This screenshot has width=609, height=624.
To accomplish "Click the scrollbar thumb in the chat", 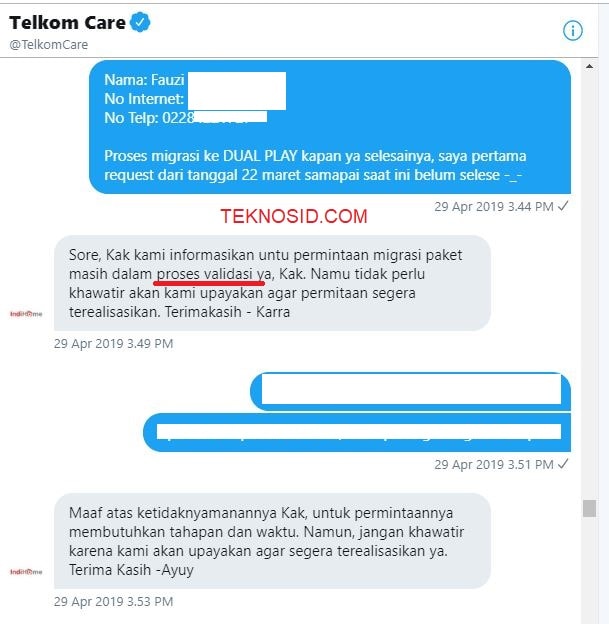I will 589,508.
